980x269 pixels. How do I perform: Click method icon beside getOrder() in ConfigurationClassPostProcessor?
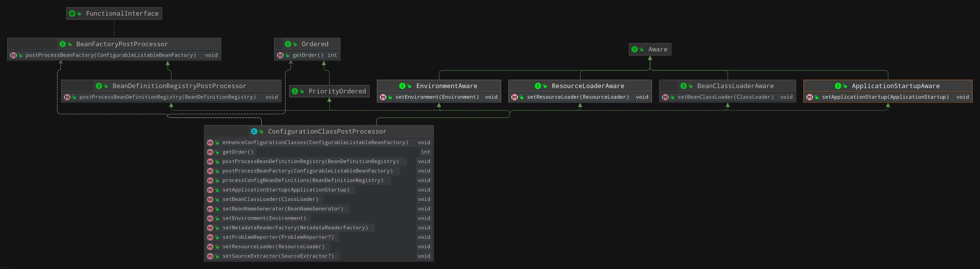tap(210, 152)
